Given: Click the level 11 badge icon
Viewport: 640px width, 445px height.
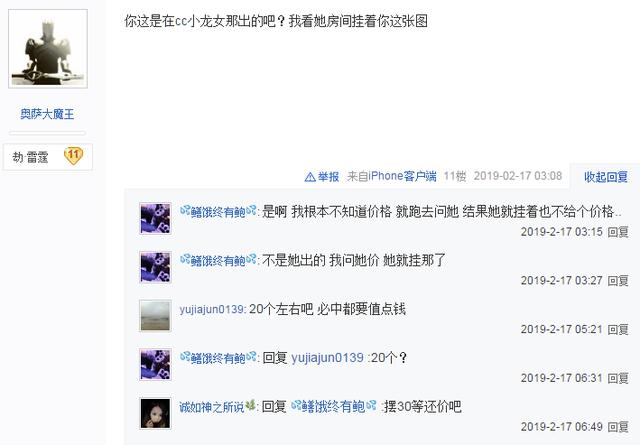Looking at the screenshot, I should coord(73,156).
